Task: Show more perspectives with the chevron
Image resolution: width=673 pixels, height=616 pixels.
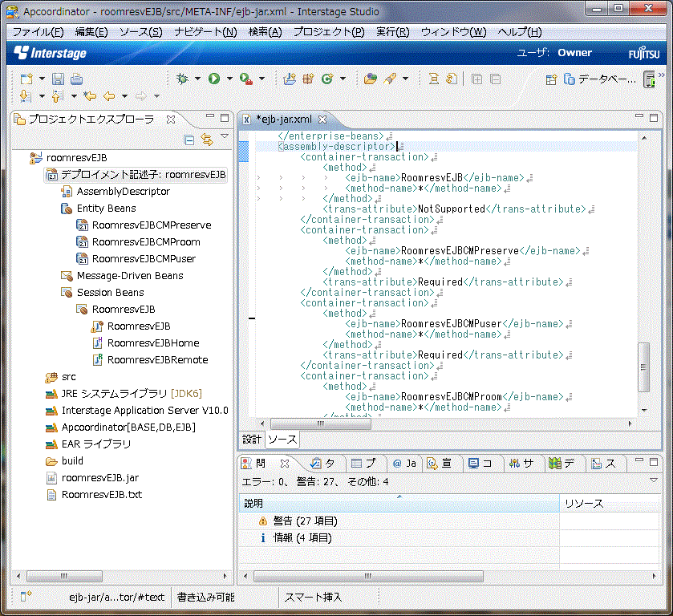Action: [662, 75]
